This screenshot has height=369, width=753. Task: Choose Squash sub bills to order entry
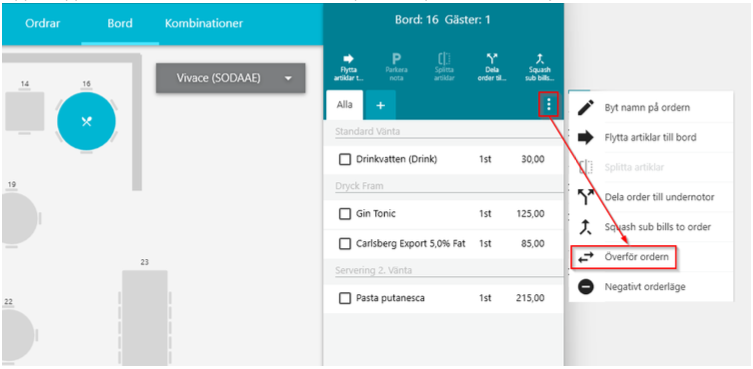(651, 227)
